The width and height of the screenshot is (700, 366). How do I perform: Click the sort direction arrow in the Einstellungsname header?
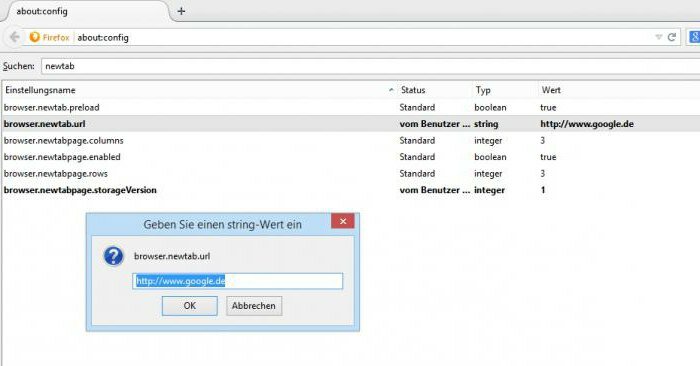[x=391, y=90]
